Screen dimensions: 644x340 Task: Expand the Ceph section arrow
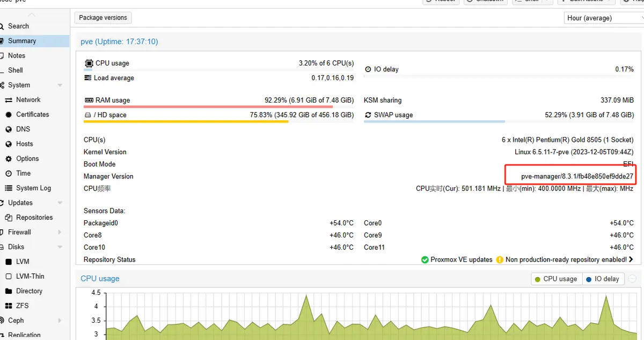coord(60,321)
